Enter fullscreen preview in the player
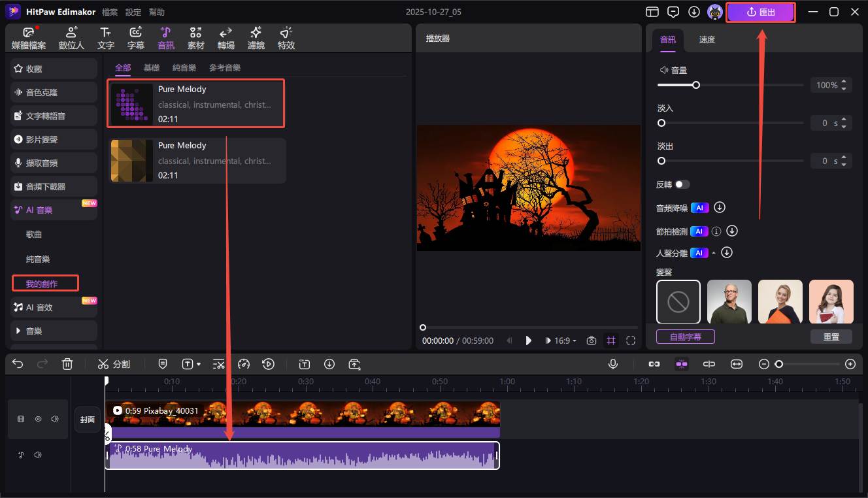The width and height of the screenshot is (868, 498). click(x=631, y=340)
